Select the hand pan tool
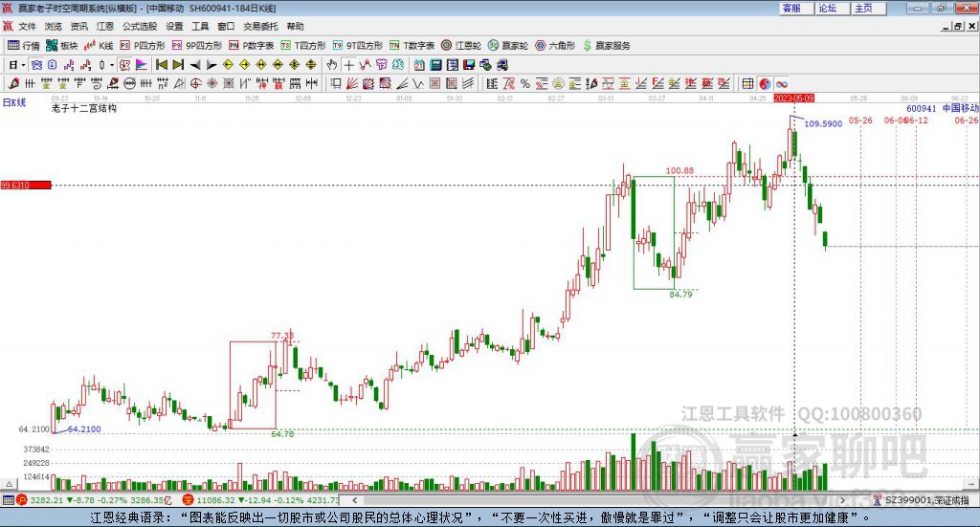 click(x=332, y=64)
